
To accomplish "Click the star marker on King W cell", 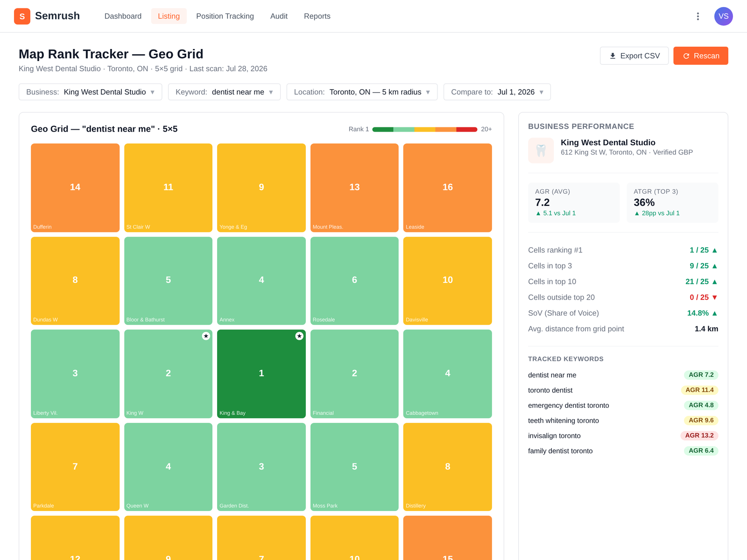I will (x=206, y=336).
